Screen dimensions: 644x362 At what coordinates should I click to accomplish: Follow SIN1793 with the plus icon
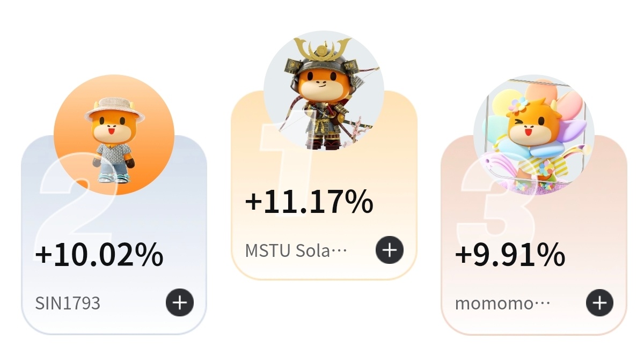click(179, 303)
